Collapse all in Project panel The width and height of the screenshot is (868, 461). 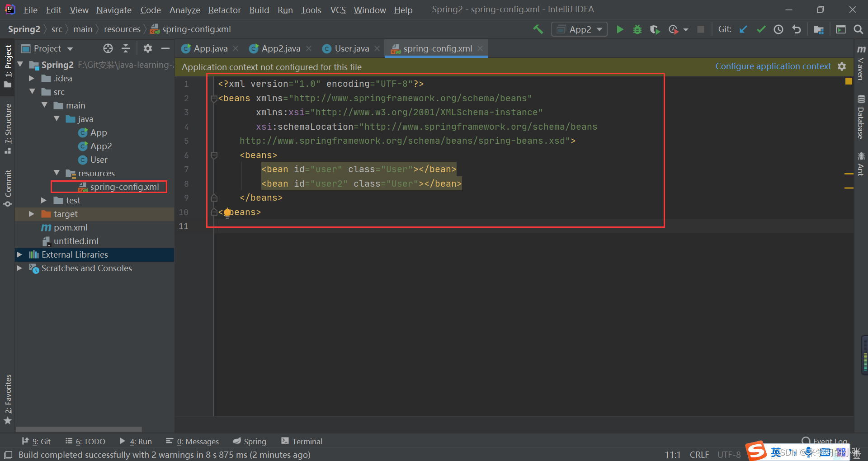(x=126, y=48)
